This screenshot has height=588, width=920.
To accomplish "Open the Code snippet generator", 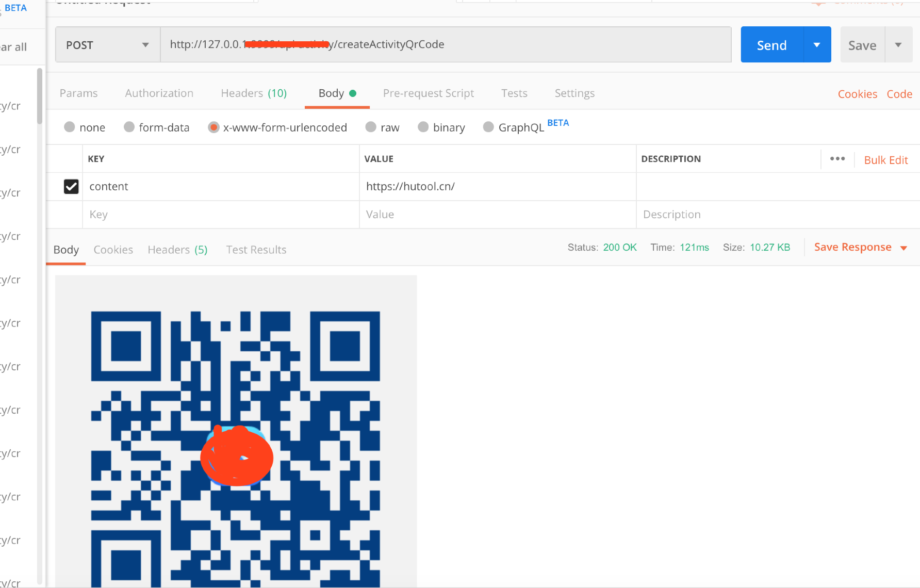I will [899, 93].
